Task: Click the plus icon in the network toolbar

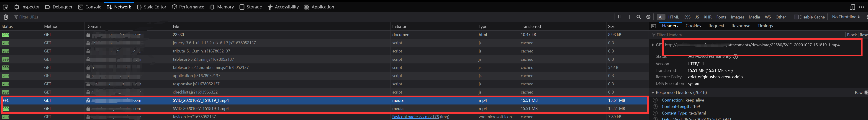Action: tap(629, 17)
